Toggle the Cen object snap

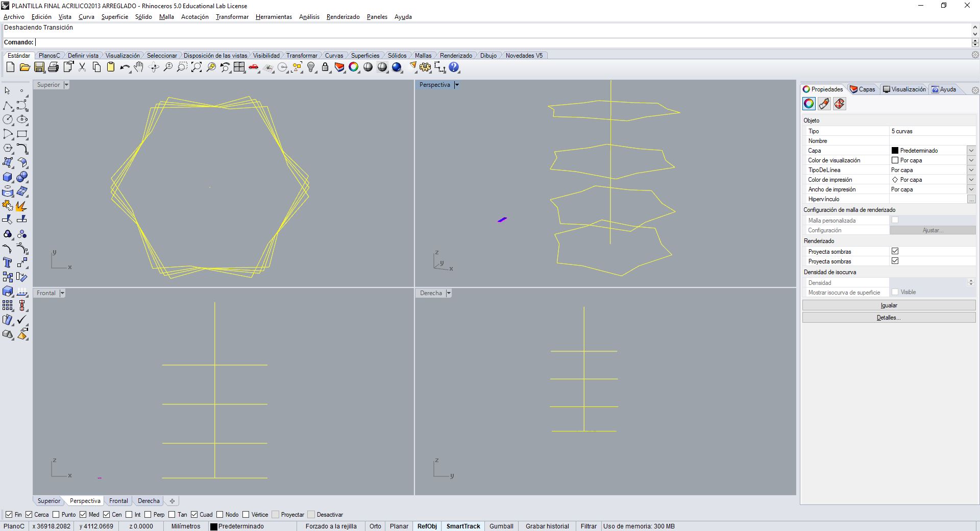click(x=106, y=515)
